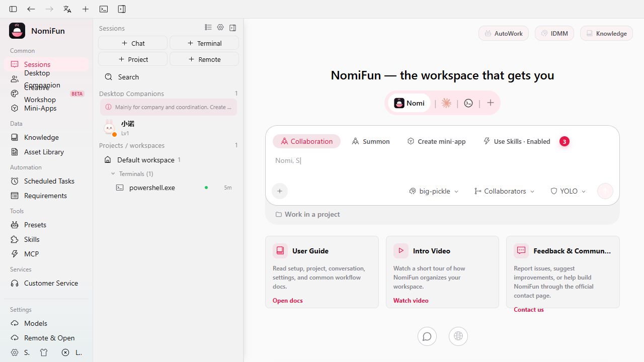Open the chat bubble icon below the cards
The width and height of the screenshot is (644, 362).
[x=427, y=336]
